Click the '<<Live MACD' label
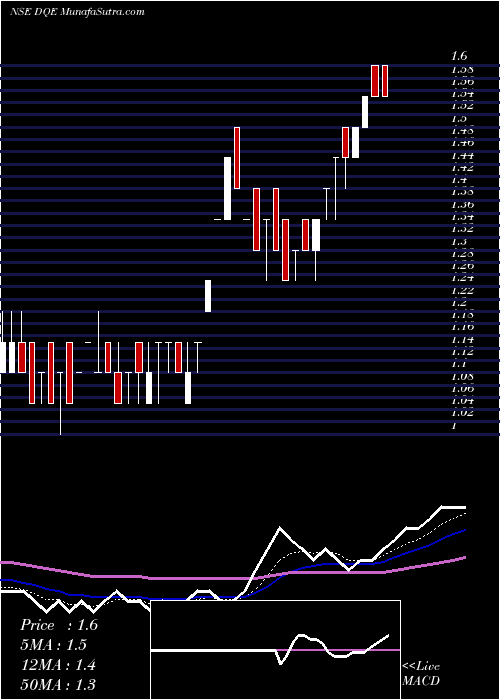The width and height of the screenshot is (500, 700). pyautogui.click(x=421, y=674)
